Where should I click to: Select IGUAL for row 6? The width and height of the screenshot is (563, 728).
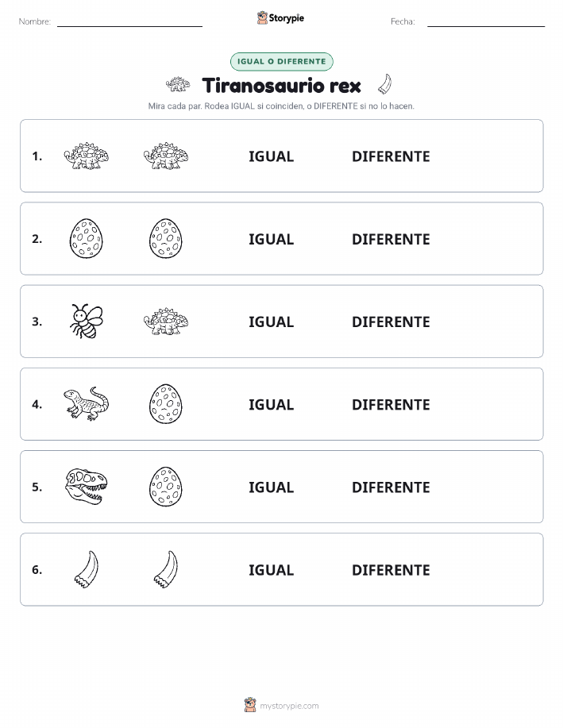pos(272,570)
